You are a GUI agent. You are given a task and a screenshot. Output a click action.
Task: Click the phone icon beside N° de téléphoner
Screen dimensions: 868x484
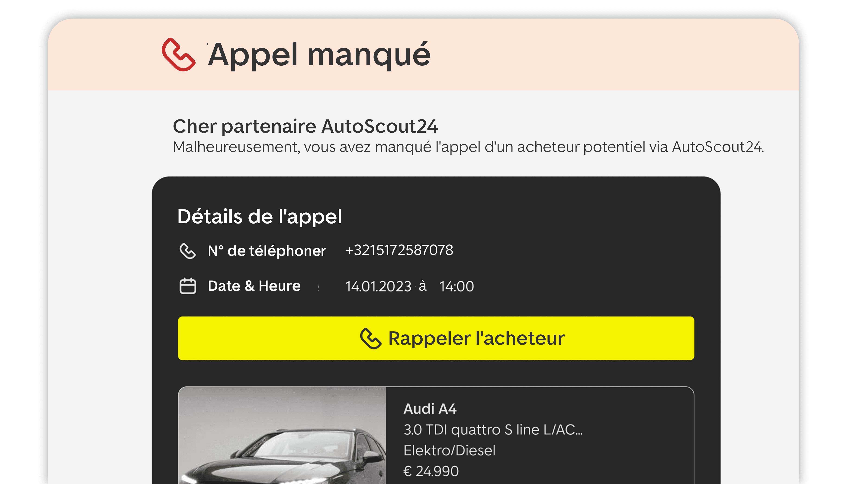187,251
